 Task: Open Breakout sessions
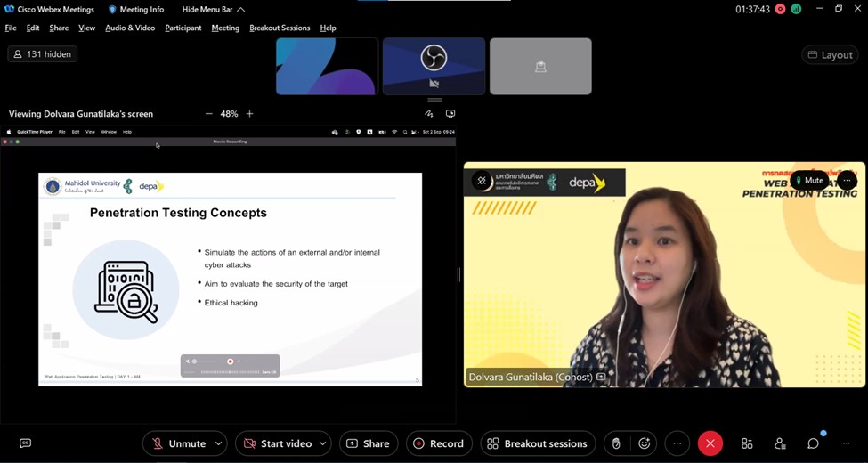pyautogui.click(x=538, y=443)
